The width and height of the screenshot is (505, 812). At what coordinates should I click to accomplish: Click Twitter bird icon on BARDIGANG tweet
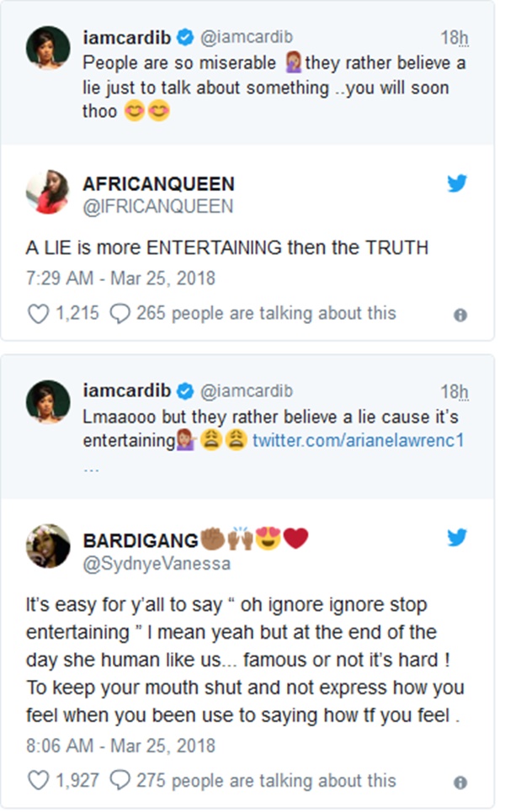click(x=457, y=538)
